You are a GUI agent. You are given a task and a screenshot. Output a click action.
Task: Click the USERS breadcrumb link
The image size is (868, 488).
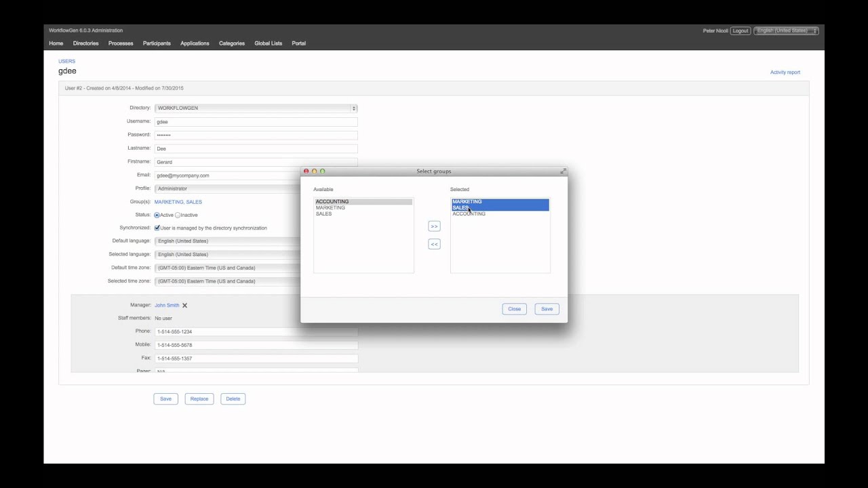(x=67, y=62)
